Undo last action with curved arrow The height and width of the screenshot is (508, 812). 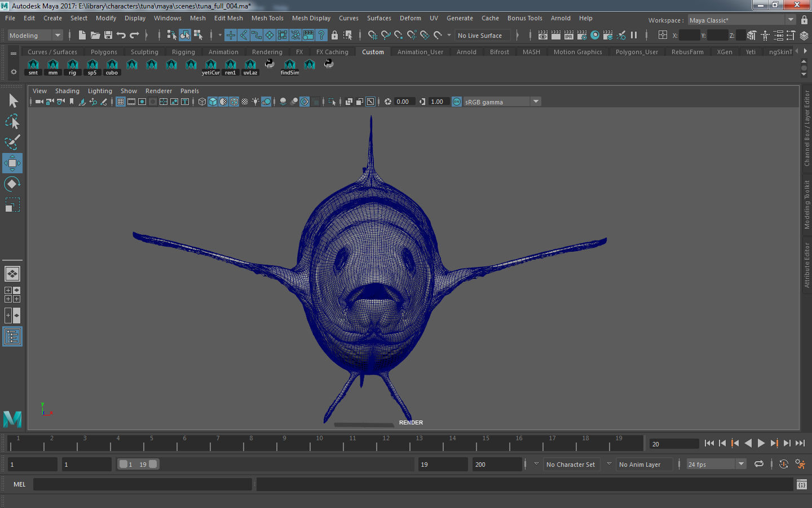pos(121,36)
